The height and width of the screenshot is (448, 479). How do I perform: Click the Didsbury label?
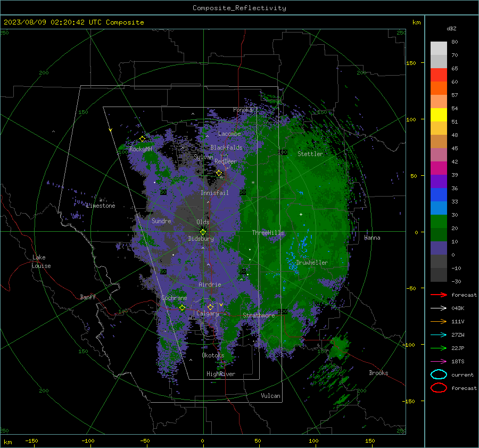(x=201, y=239)
